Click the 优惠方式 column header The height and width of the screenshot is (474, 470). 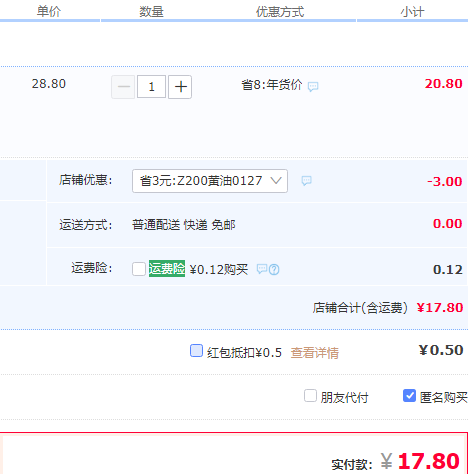pyautogui.click(x=280, y=12)
